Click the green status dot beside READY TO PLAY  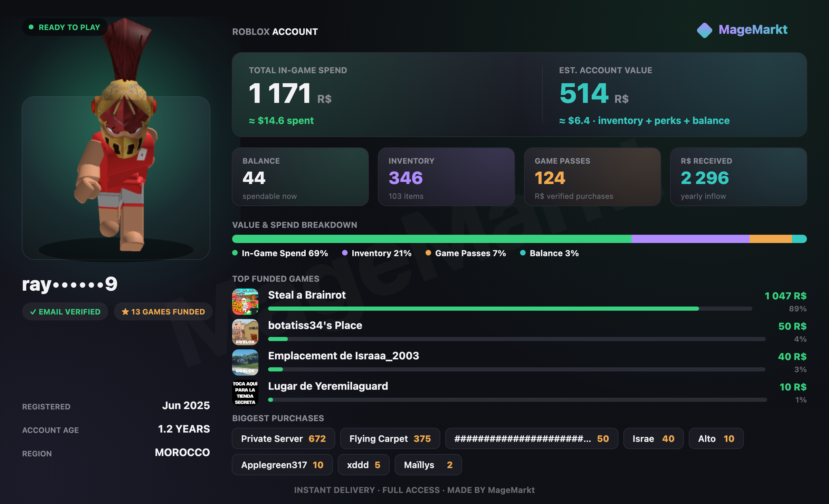[31, 27]
